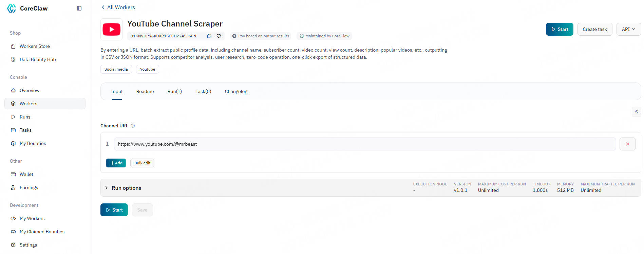This screenshot has height=254, width=644.
Task: Open the Changelog tab
Action: pyautogui.click(x=236, y=91)
